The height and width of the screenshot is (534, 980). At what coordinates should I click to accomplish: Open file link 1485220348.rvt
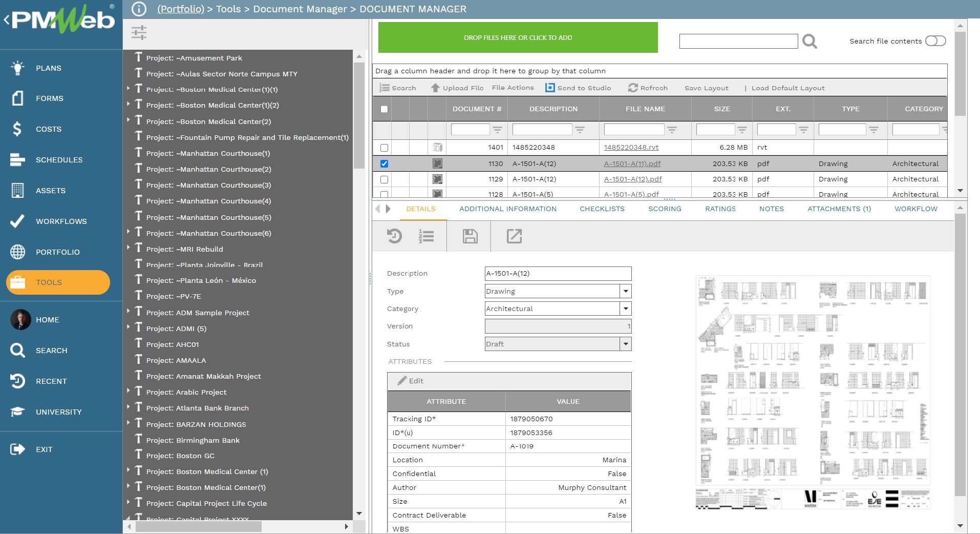pos(631,148)
